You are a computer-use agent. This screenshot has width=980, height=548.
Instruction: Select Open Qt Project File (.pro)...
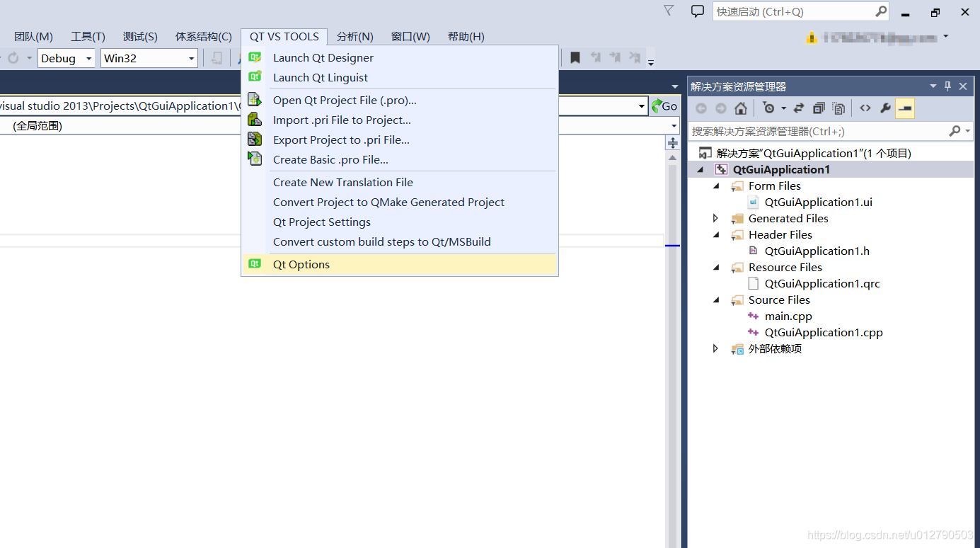click(400, 101)
